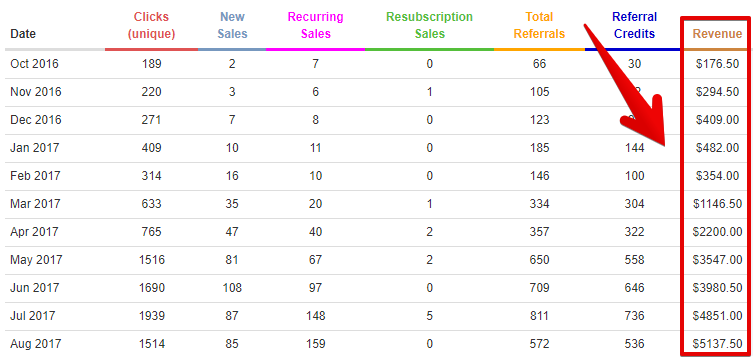This screenshot has height=360, width=756.
Task: Click the Resubscription Sales header
Action: 430,26
